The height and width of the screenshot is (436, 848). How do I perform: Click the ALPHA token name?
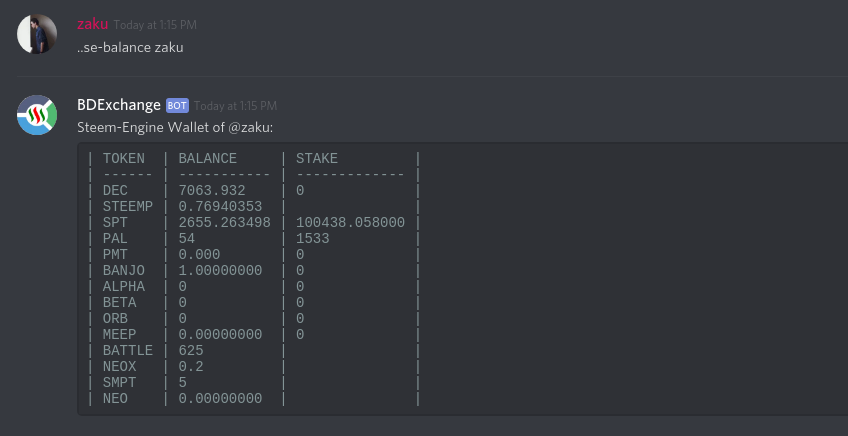pyautogui.click(x=124, y=287)
